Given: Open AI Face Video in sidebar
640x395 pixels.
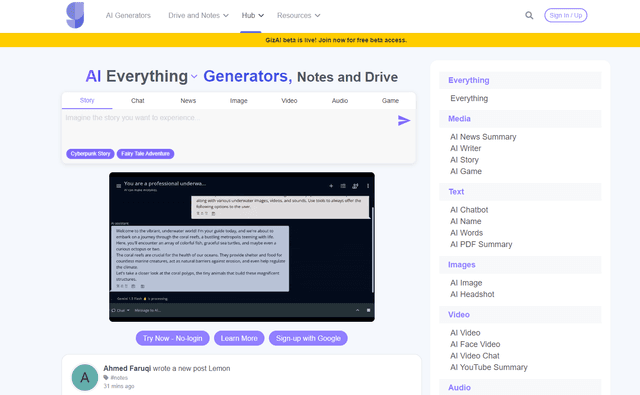Looking at the screenshot, I should [475, 344].
